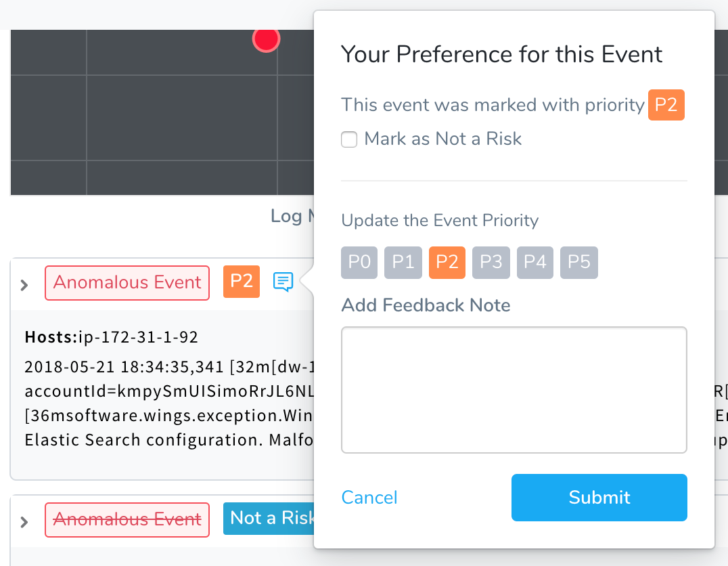Check Mark as Not a Risk
This screenshot has width=728, height=566.
pos(349,139)
